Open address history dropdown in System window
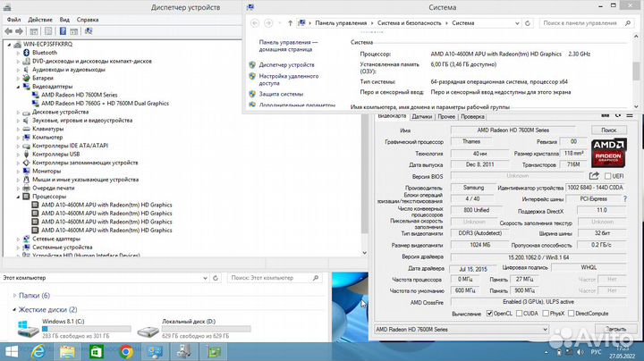Viewport: 644px width, 361px height. pos(517,23)
